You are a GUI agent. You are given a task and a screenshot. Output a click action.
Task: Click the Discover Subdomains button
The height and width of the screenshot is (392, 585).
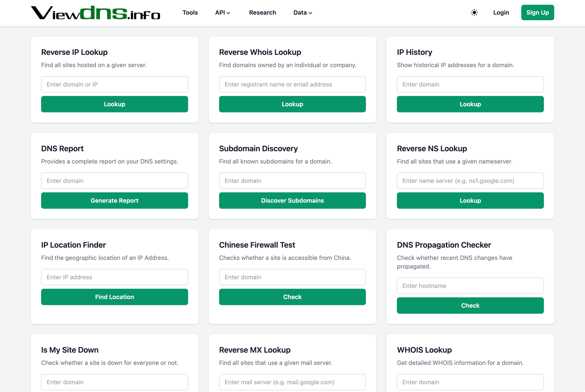[292, 201]
